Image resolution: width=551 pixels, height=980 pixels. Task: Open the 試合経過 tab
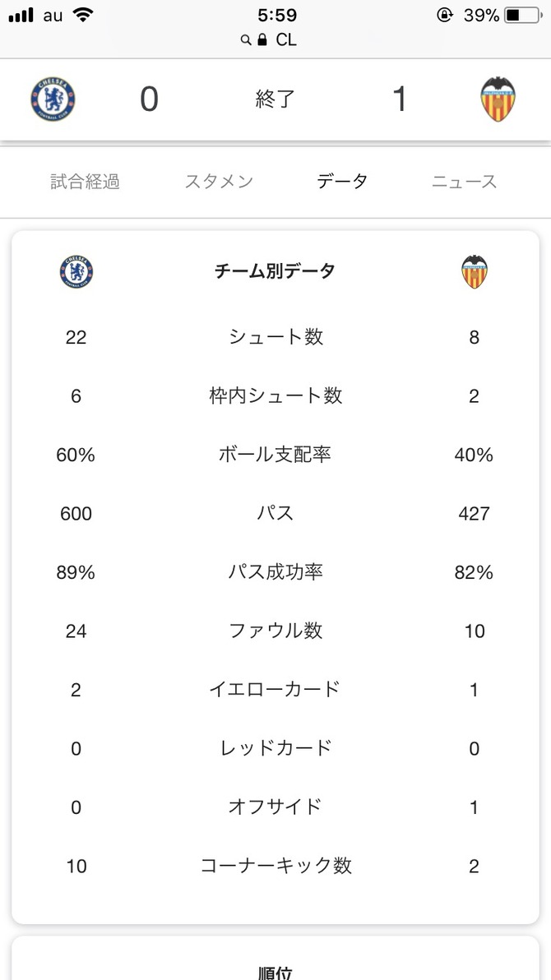pos(85,182)
